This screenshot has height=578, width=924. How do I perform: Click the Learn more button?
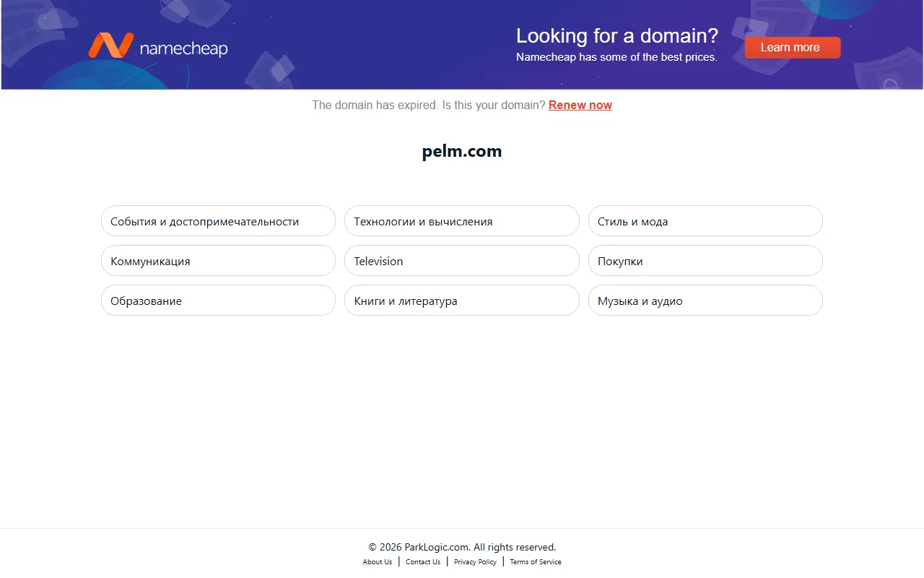tap(793, 48)
